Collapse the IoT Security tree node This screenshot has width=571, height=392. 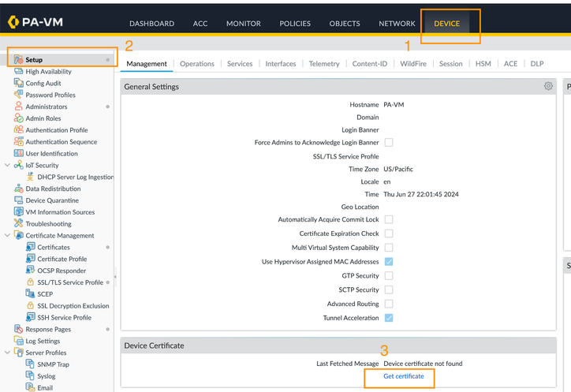coord(7,166)
